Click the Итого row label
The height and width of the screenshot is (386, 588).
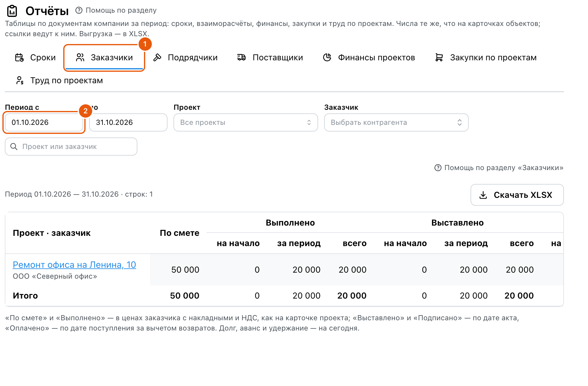[25, 296]
